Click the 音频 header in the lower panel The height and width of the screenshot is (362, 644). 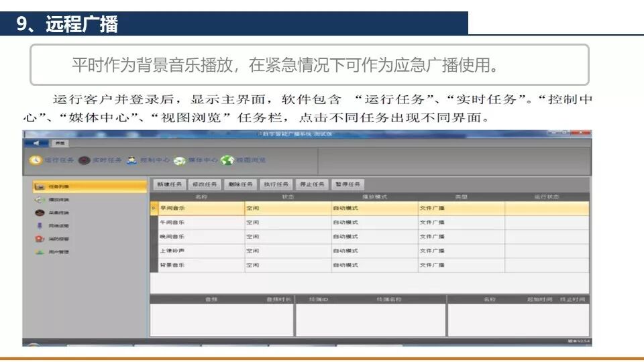(x=211, y=300)
